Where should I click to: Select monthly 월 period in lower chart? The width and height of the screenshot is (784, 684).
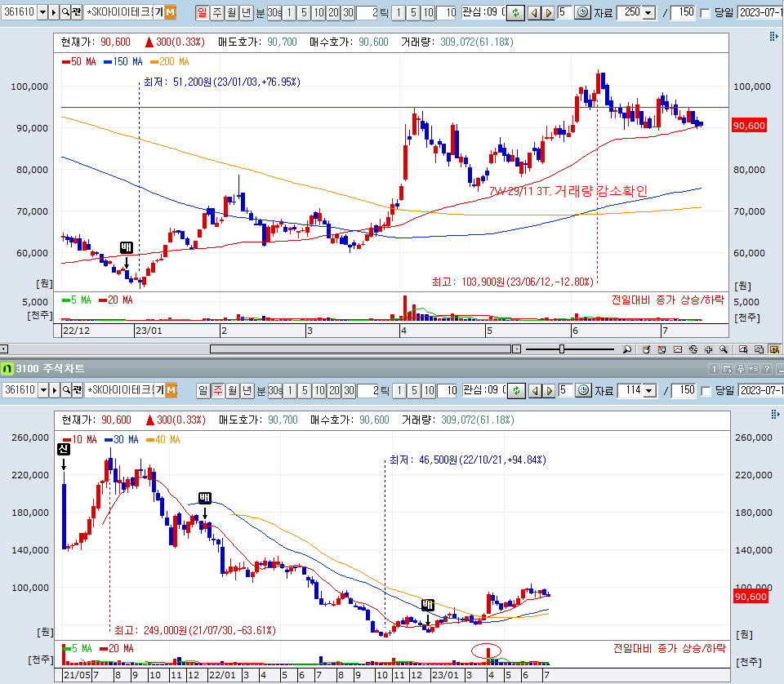233,390
